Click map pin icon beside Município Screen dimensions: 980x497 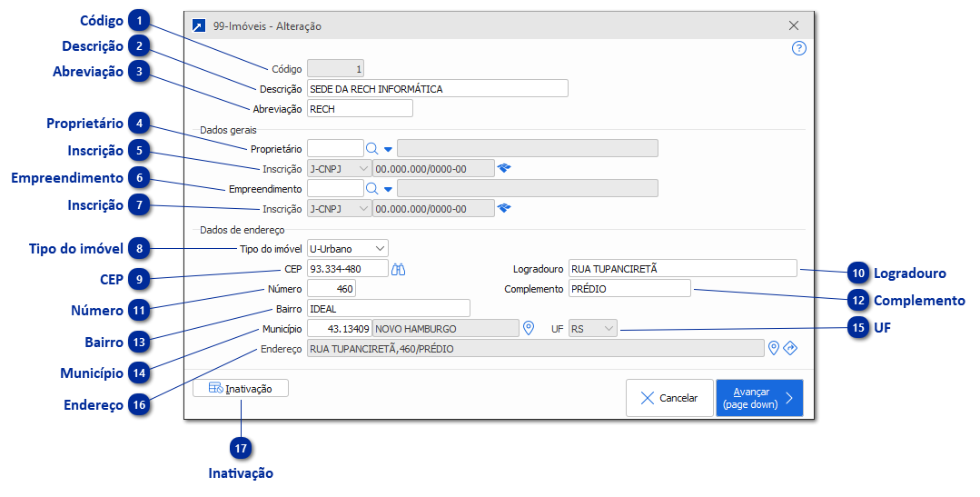tap(529, 328)
